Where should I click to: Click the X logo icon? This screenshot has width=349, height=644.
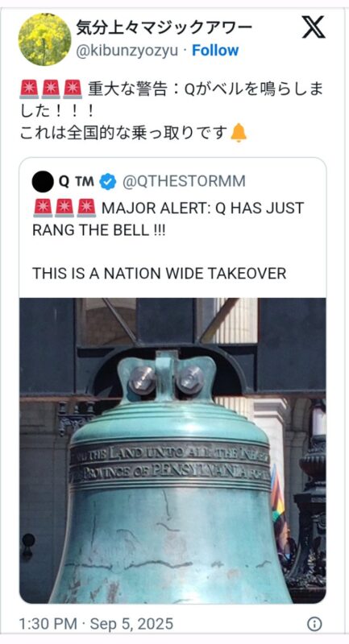[x=314, y=27]
